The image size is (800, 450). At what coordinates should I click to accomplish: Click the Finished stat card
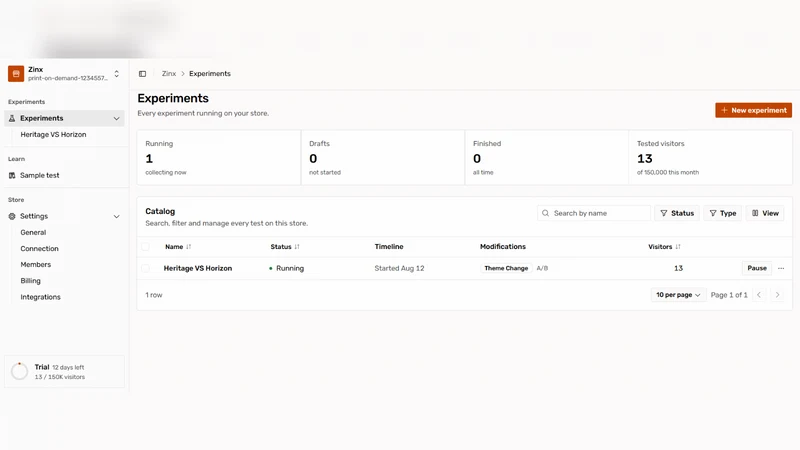546,157
